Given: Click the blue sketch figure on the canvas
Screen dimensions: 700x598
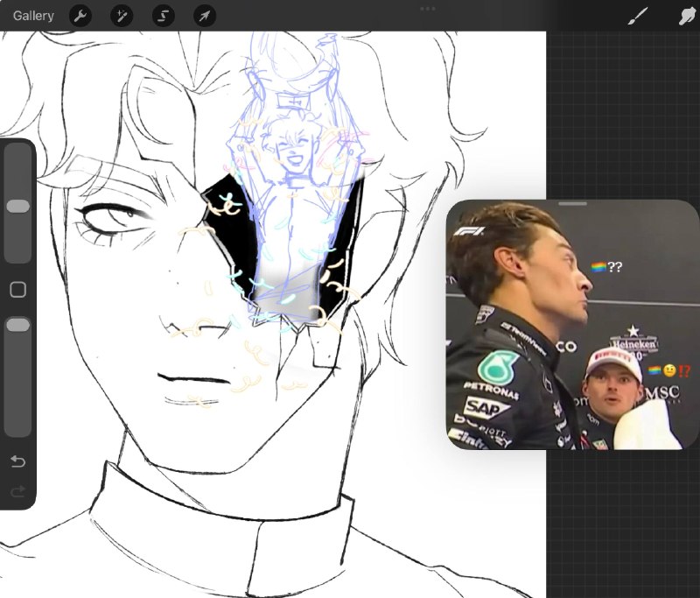Looking at the screenshot, I should [x=297, y=179].
